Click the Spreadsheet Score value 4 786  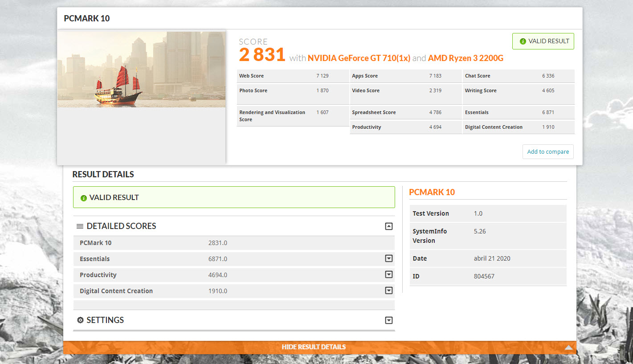point(435,112)
